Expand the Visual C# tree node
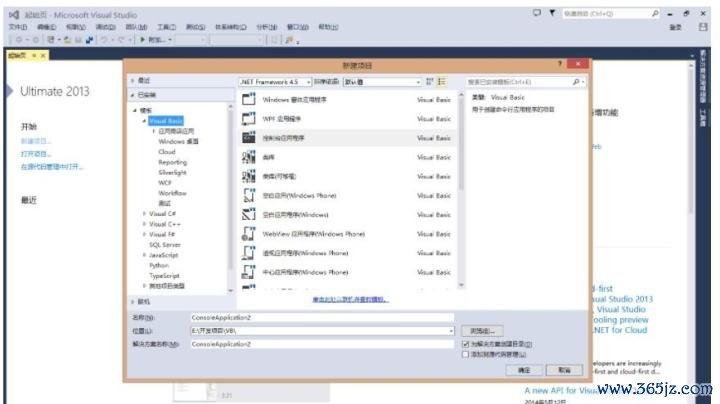This screenshot has width=720, height=404. coord(144,213)
